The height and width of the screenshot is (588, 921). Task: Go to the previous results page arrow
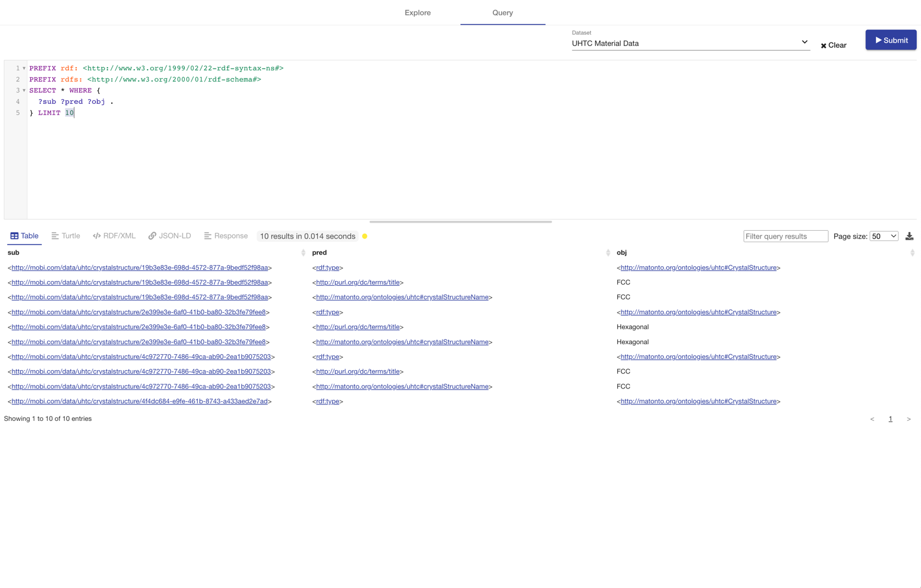tap(873, 419)
